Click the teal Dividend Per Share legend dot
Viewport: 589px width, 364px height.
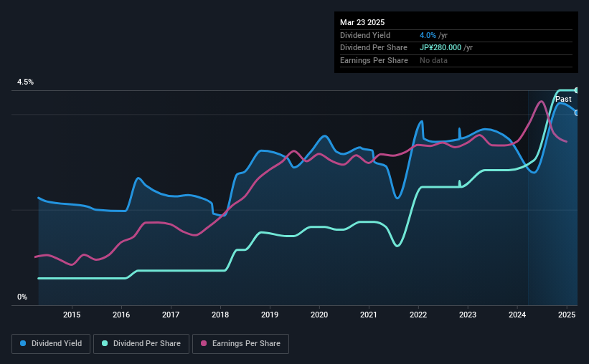pyautogui.click(x=105, y=343)
